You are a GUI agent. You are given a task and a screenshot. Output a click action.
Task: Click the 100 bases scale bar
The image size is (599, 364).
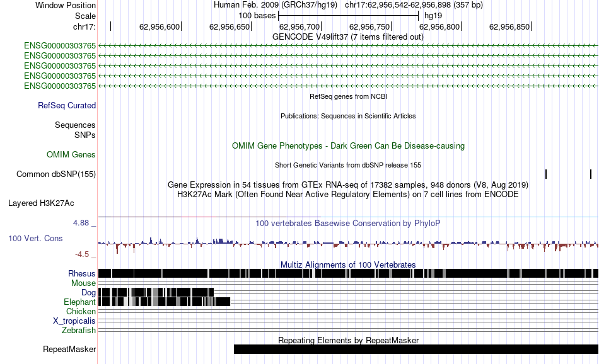coord(349,16)
